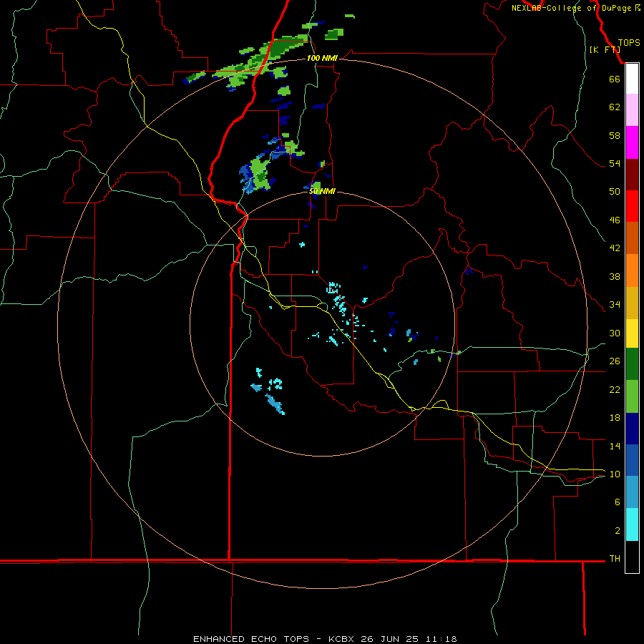644x644 pixels.
Task: Click the 10 value on the scale
Action: (x=615, y=474)
